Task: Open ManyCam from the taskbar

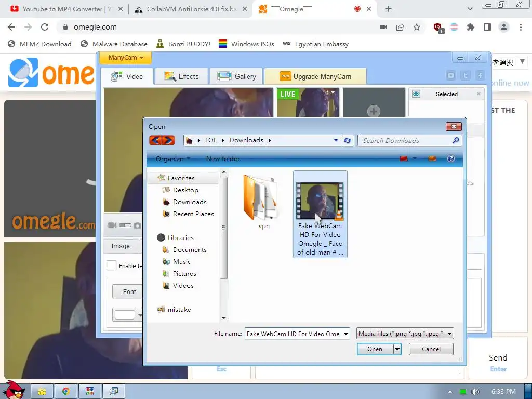Action: point(114,392)
